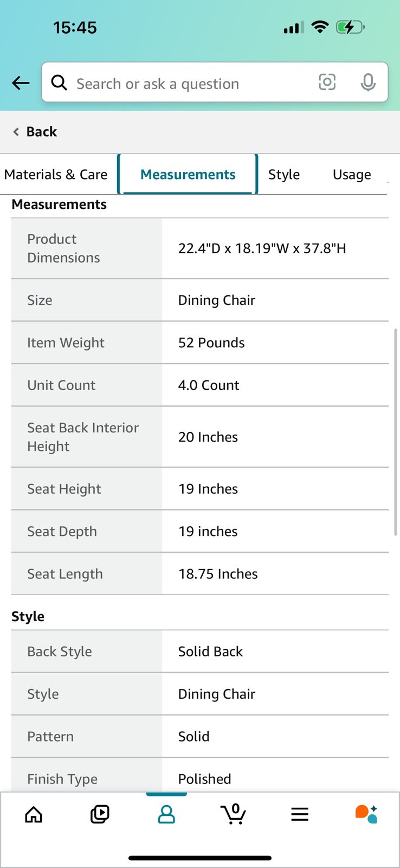The height and width of the screenshot is (868, 400).
Task: Launch the Rufus AI assistant icon
Action: tap(366, 814)
